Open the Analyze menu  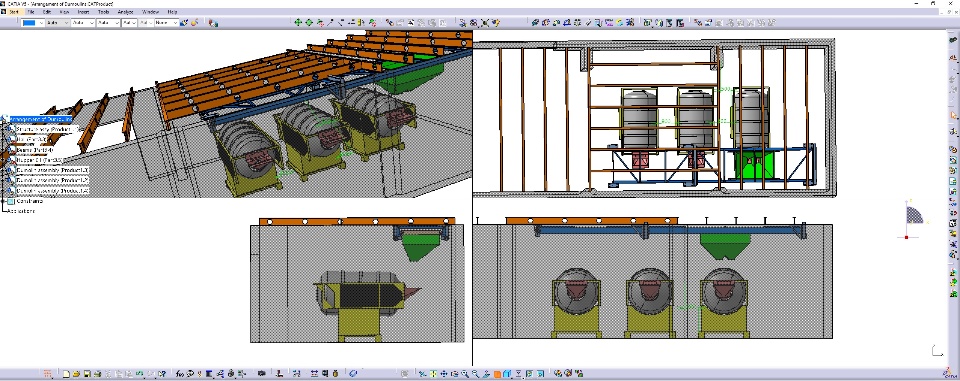click(x=125, y=12)
